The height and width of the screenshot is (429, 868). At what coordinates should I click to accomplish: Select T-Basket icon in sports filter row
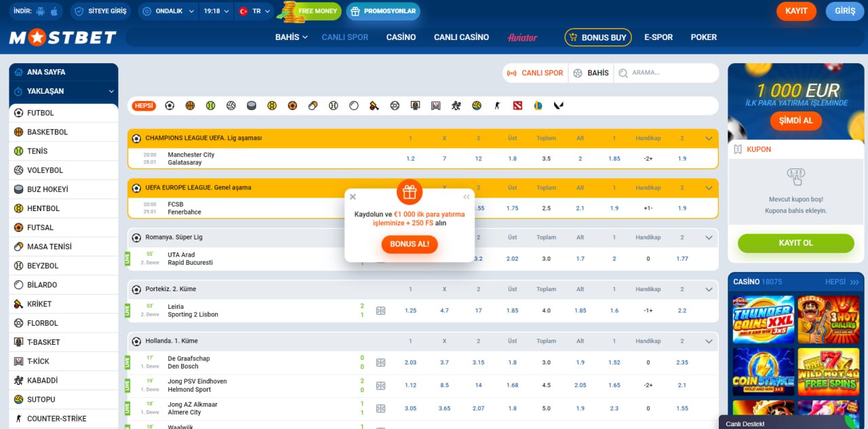click(x=415, y=106)
